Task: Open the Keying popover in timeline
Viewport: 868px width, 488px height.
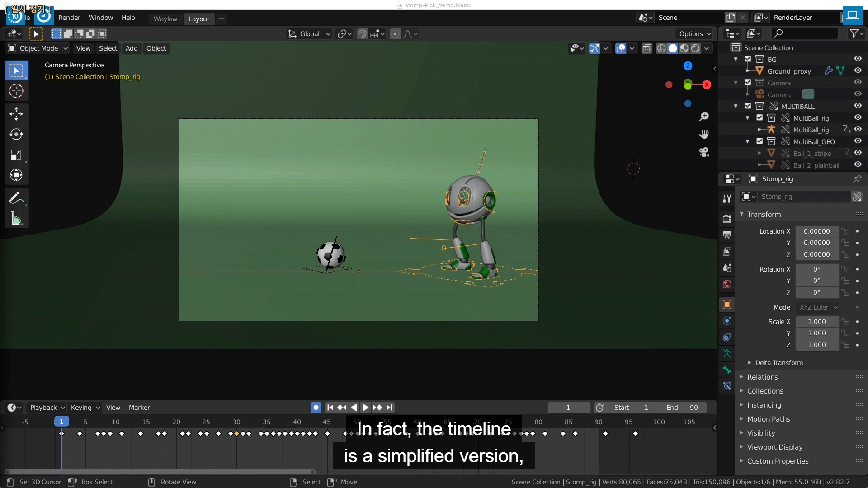Action: point(85,408)
